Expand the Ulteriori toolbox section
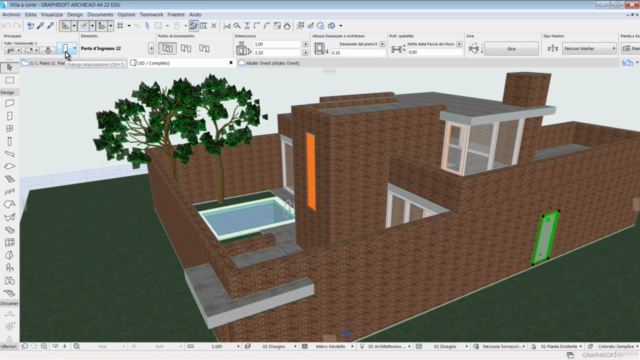 pyautogui.click(x=8, y=347)
